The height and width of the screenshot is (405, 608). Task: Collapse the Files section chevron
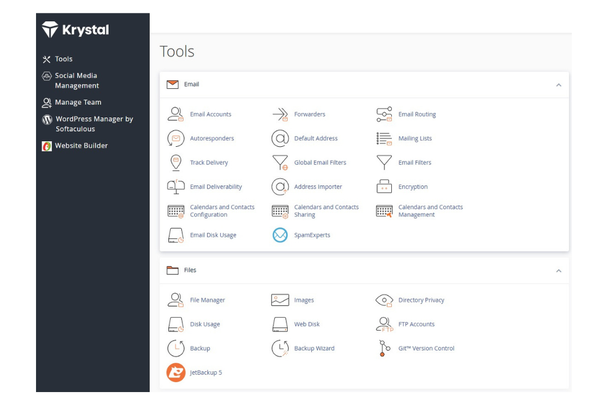coord(558,271)
